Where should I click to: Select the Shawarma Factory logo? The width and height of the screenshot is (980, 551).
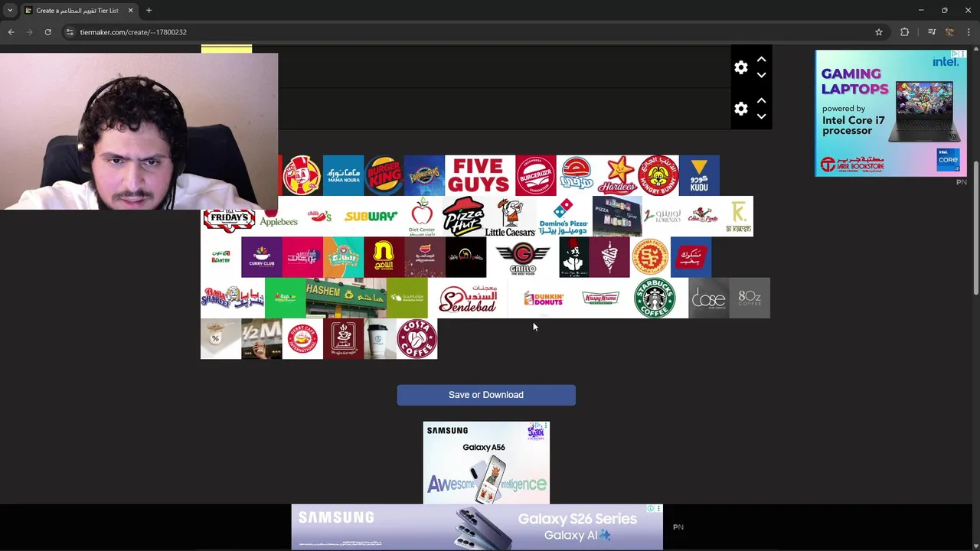650,257
